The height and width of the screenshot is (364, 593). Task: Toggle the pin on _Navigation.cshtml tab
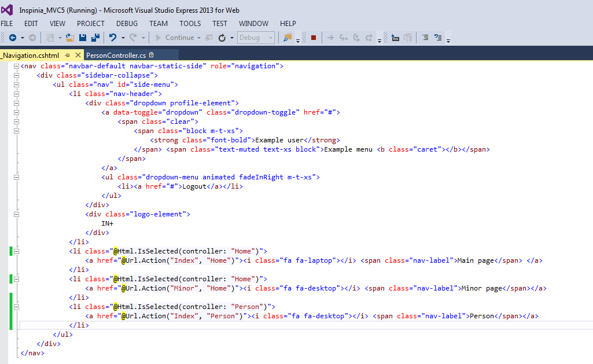[67, 56]
